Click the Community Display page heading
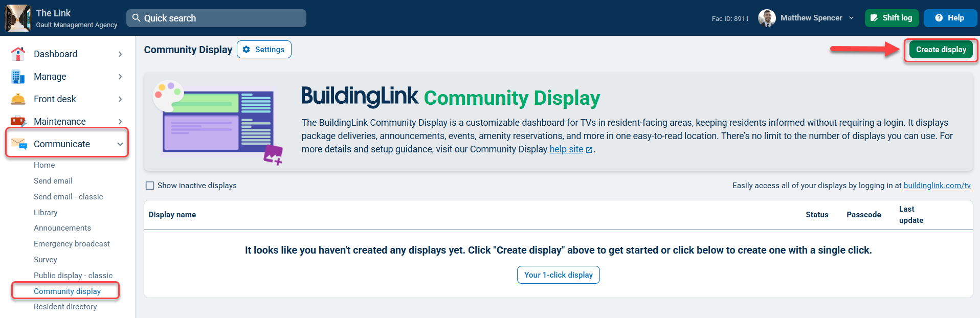The height and width of the screenshot is (318, 980). [x=188, y=50]
